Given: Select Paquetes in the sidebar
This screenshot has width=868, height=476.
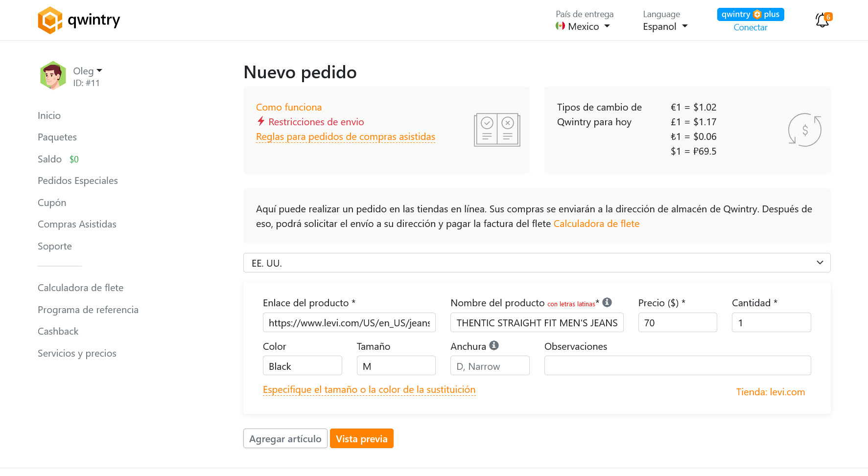Looking at the screenshot, I should tap(57, 137).
